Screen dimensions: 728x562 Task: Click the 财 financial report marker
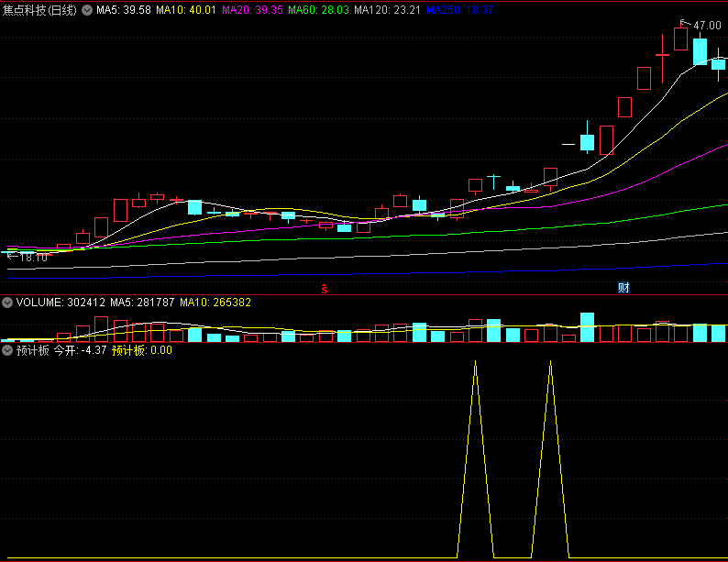tap(623, 288)
